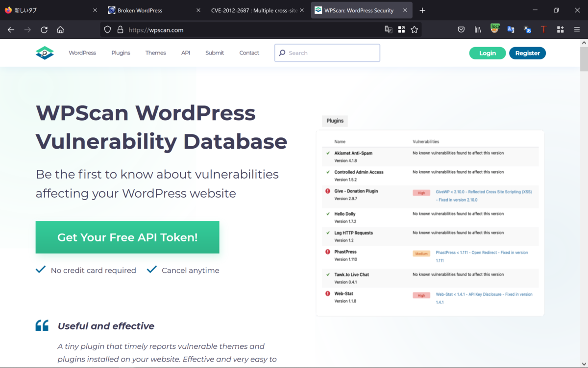588x368 pixels.
Task: Click the Tawk.to Live Chat plugin name
Action: click(x=352, y=275)
